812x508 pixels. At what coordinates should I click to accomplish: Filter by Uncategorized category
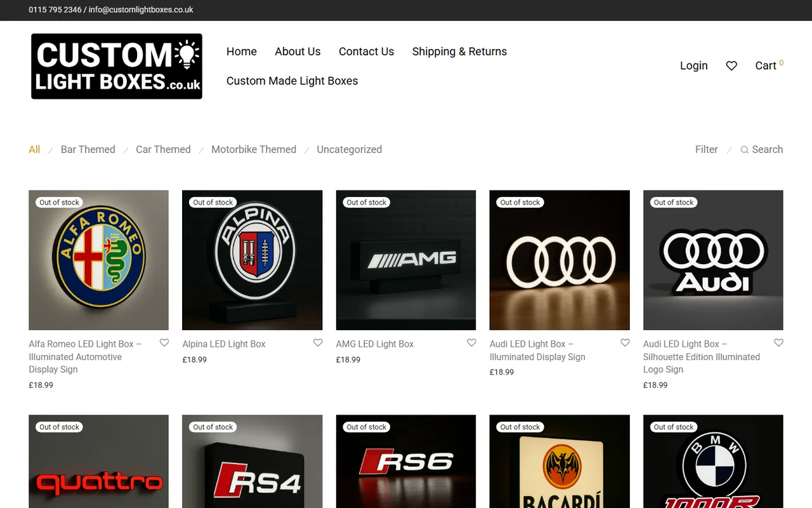pos(349,149)
